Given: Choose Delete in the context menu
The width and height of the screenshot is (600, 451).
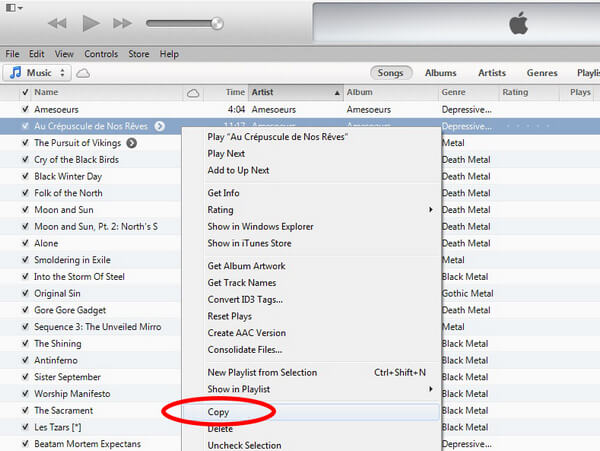Looking at the screenshot, I should (x=311, y=429).
